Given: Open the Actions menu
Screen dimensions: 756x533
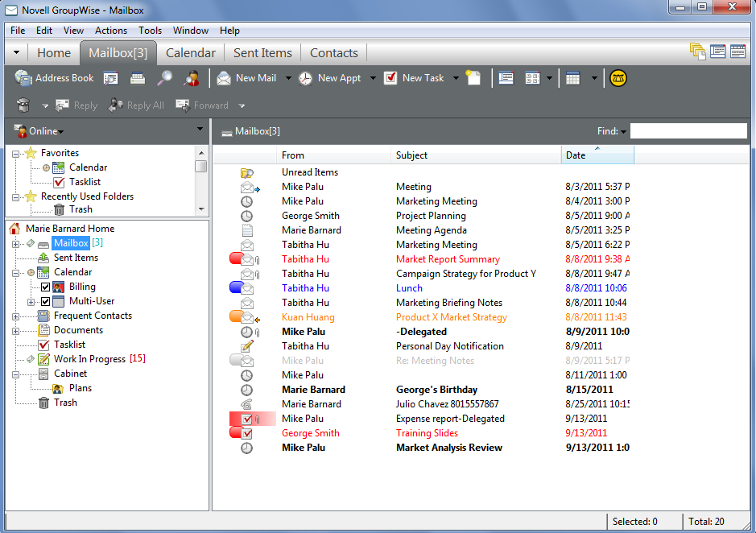Looking at the screenshot, I should (x=110, y=31).
